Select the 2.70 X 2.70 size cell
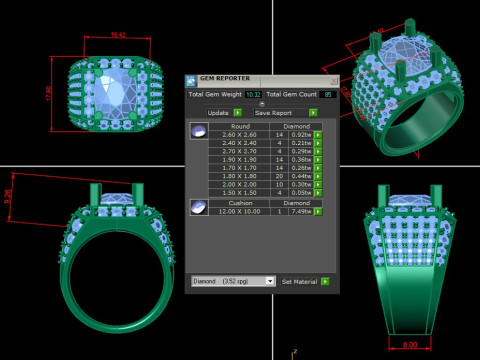 pyautogui.click(x=239, y=151)
